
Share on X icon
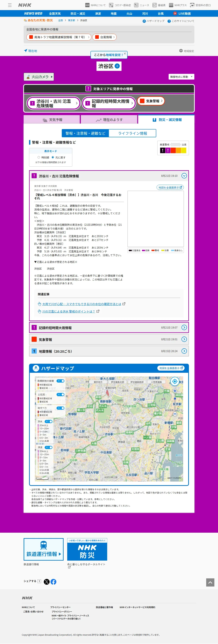[x=47, y=582]
